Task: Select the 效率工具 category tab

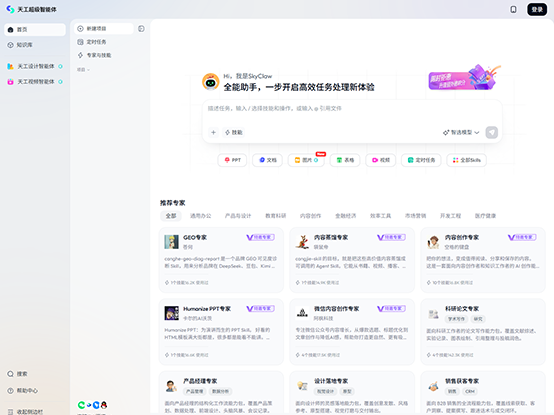Action: pos(381,216)
